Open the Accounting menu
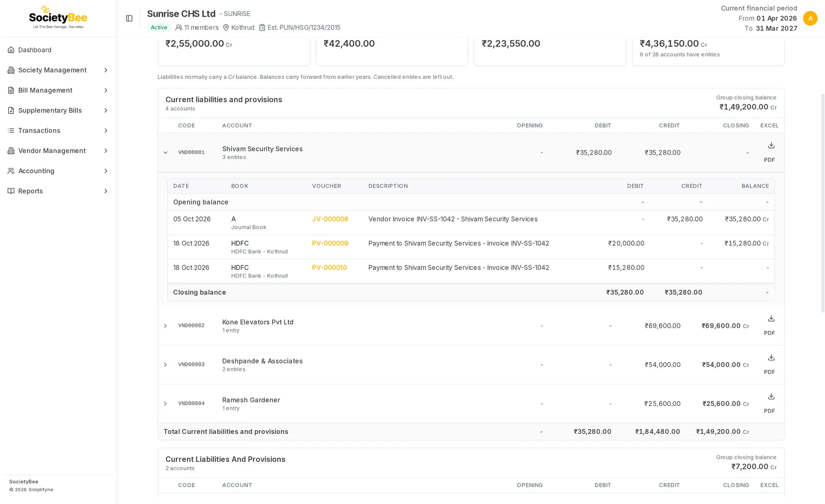The height and width of the screenshot is (504, 825). pos(58,171)
